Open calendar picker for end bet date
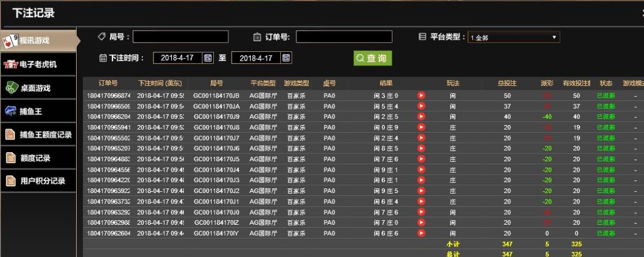Image resolution: width=644 pixels, height=257 pixels. pyautogui.click(x=287, y=58)
